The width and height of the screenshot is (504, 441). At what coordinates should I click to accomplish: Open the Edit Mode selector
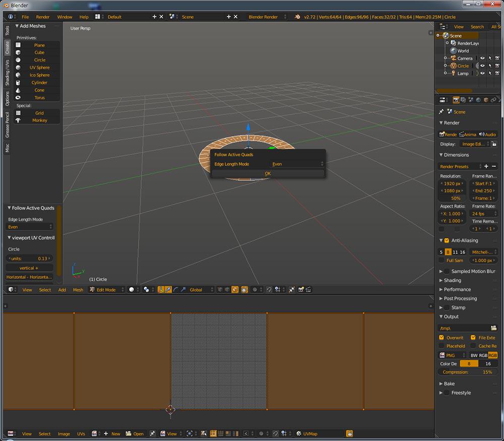pyautogui.click(x=106, y=290)
